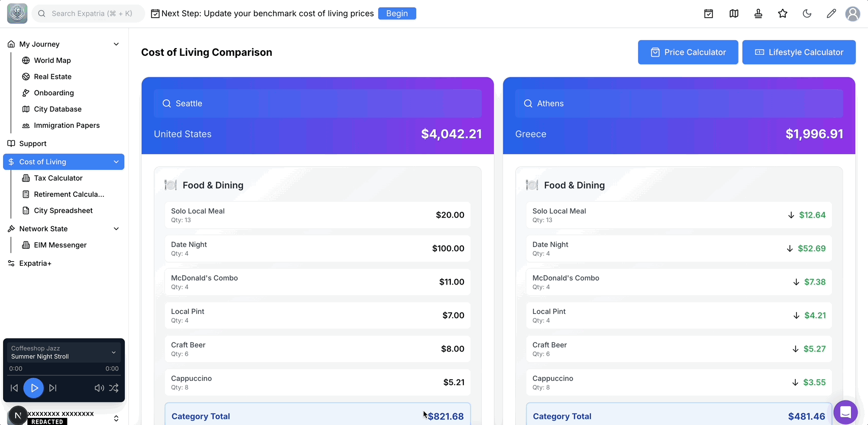868x425 pixels.
Task: Open favorites star icon
Action: point(783,14)
